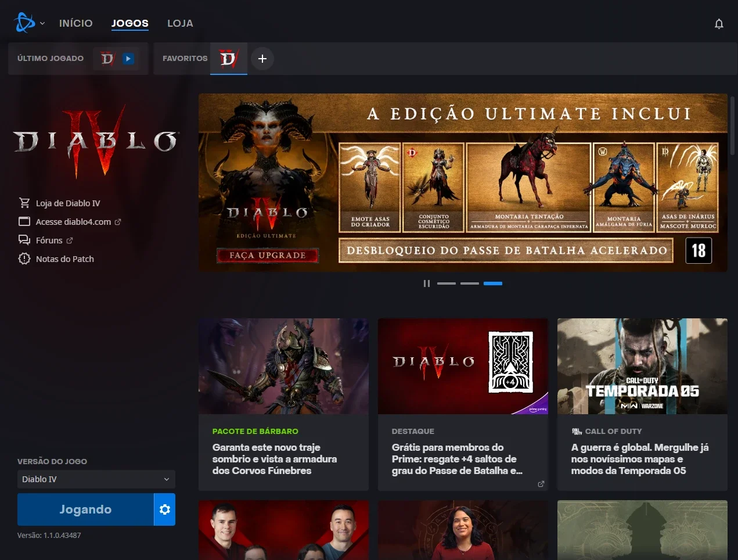Expand the Diablo IV game version dropdown
The height and width of the screenshot is (560, 738).
pos(96,479)
